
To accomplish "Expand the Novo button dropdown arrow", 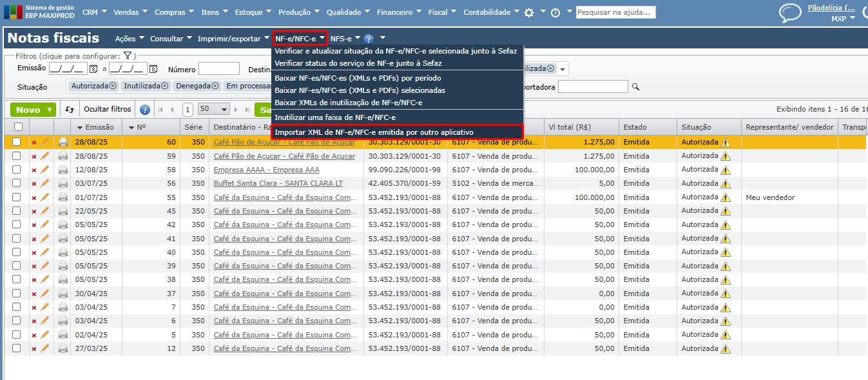I will pyautogui.click(x=50, y=110).
